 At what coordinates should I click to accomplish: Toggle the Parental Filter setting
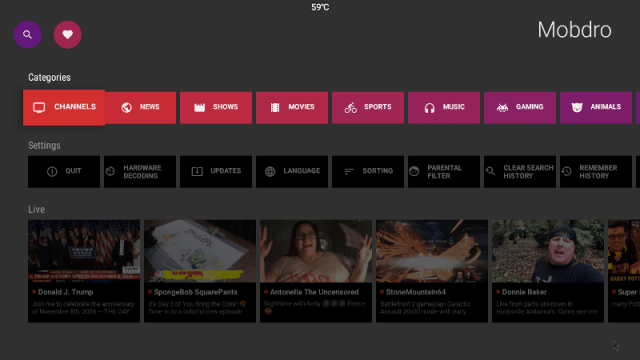point(444,172)
